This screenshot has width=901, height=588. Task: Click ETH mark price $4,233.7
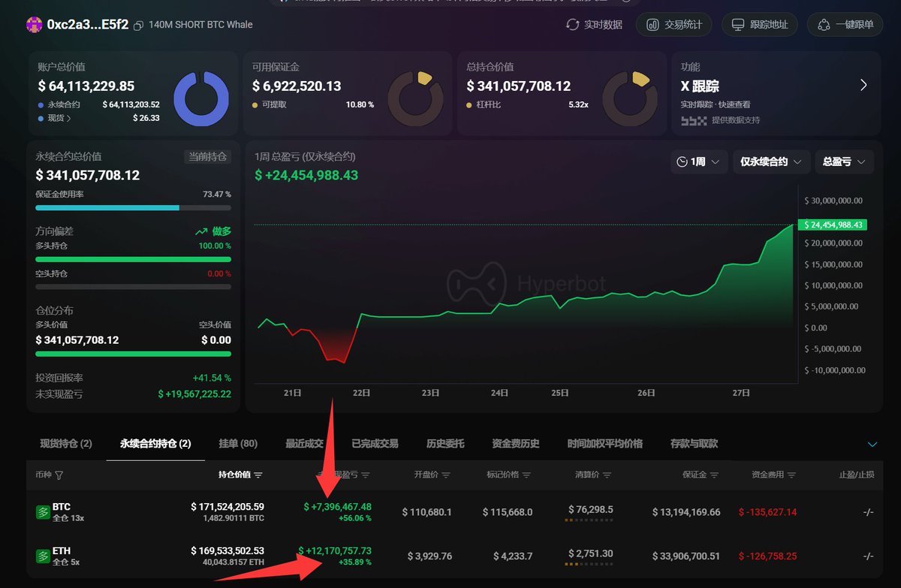click(x=513, y=556)
